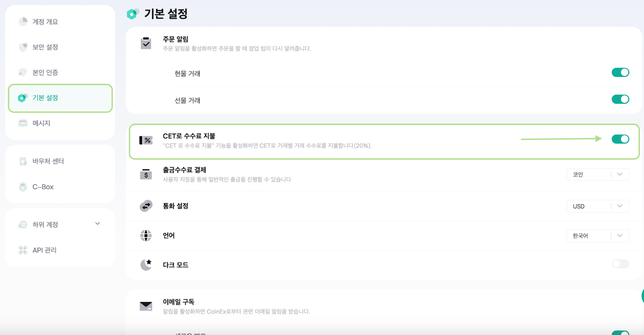
Task: Go to 계정 개요 in sidebar
Action: coord(45,22)
